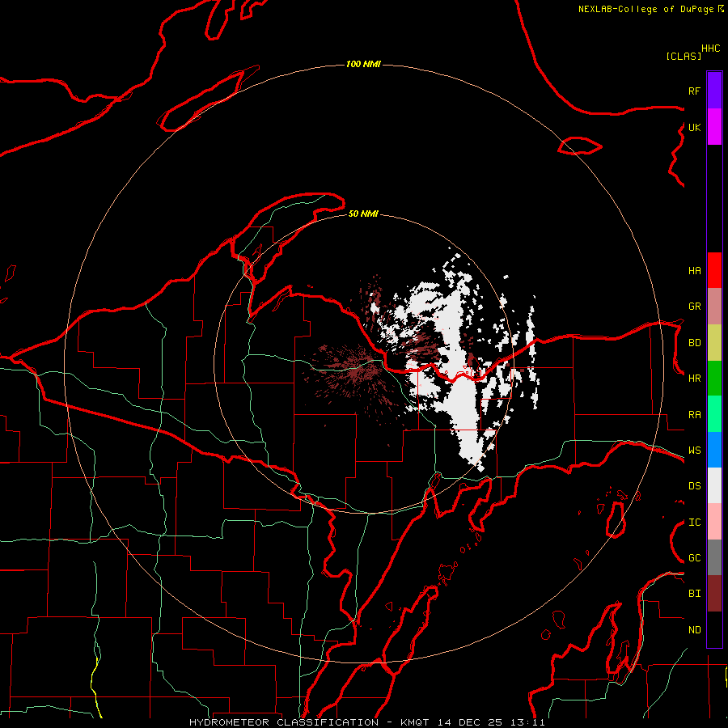Click the RA legend label
Screen dimensions: 728x728
tap(694, 415)
